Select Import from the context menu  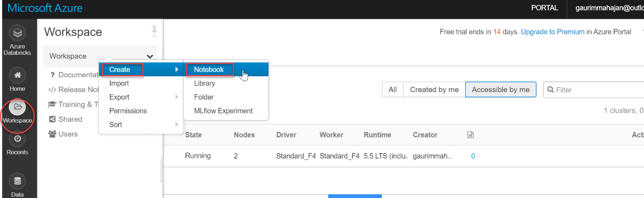(119, 84)
